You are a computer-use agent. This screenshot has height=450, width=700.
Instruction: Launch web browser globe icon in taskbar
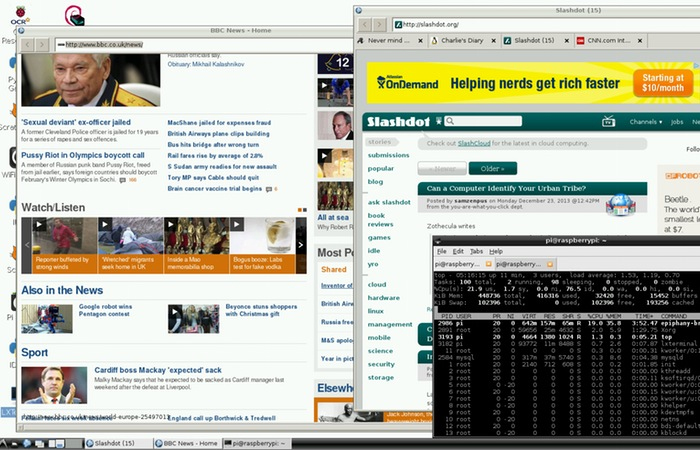coord(26,443)
